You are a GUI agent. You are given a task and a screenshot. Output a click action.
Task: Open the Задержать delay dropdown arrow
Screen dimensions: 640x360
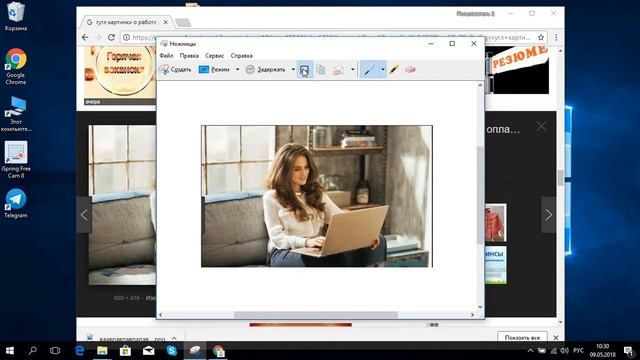293,70
